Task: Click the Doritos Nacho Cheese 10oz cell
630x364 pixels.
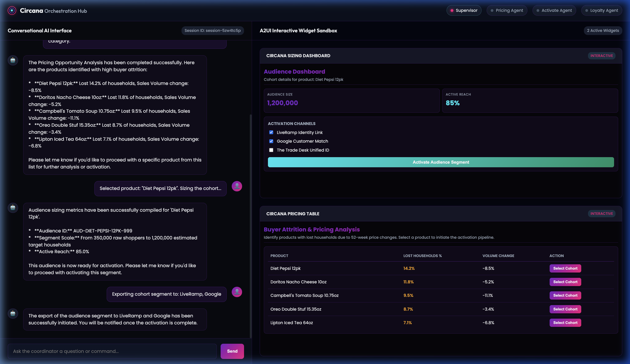Action: pos(298,282)
